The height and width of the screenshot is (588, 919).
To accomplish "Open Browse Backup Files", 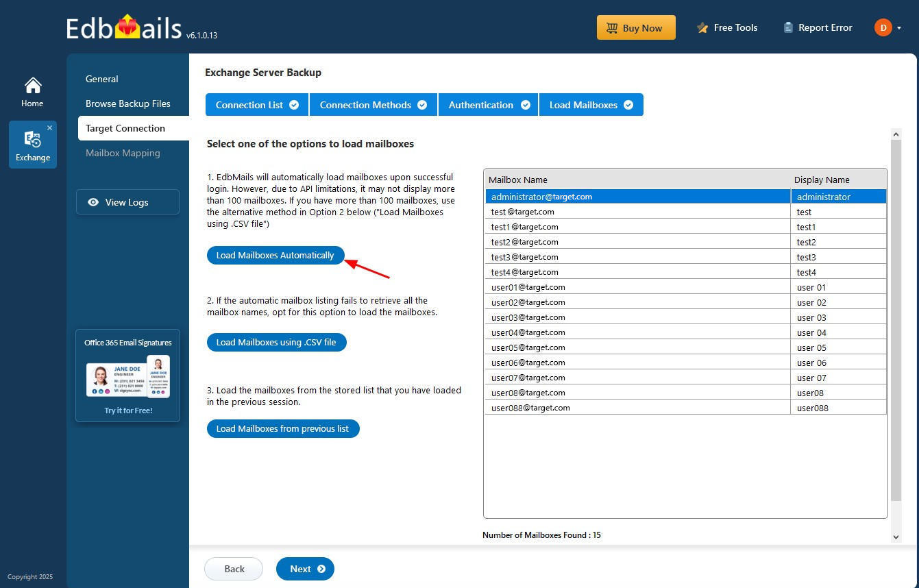I will (x=128, y=103).
